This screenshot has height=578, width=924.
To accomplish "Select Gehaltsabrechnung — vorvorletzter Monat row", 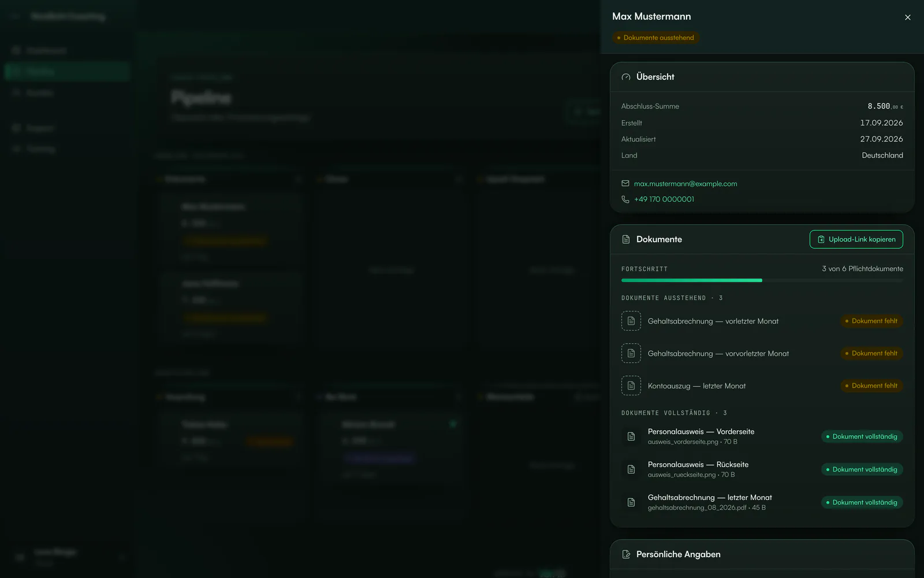I will pyautogui.click(x=762, y=353).
